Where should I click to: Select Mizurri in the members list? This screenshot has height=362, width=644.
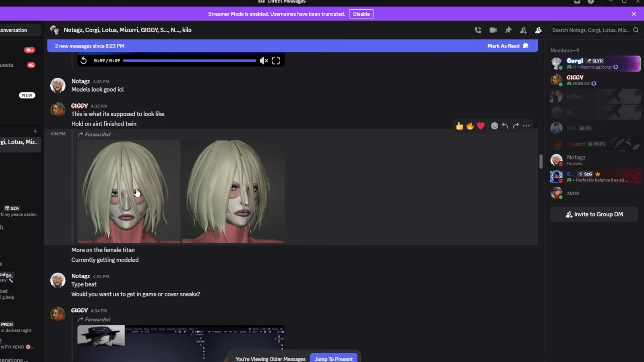[595, 144]
